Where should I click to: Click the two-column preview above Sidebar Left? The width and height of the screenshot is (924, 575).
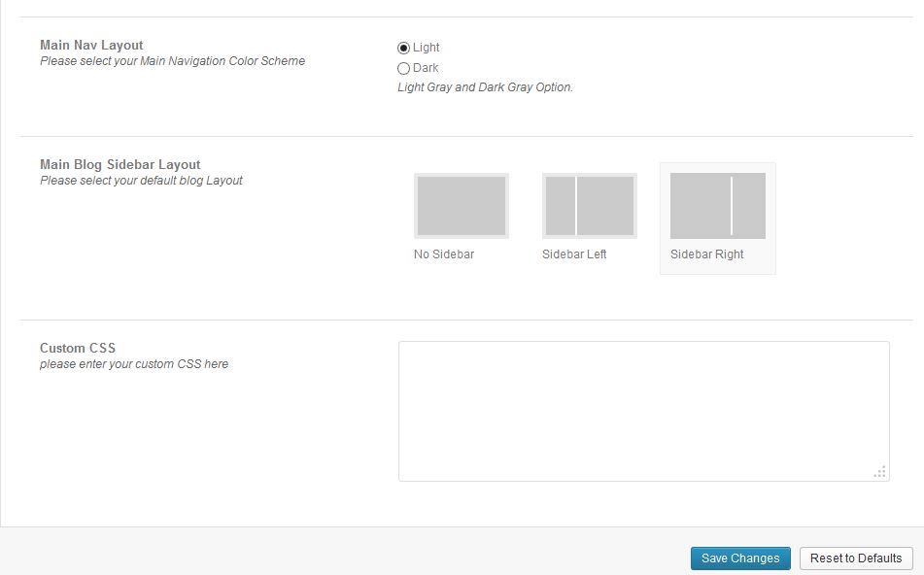588,205
